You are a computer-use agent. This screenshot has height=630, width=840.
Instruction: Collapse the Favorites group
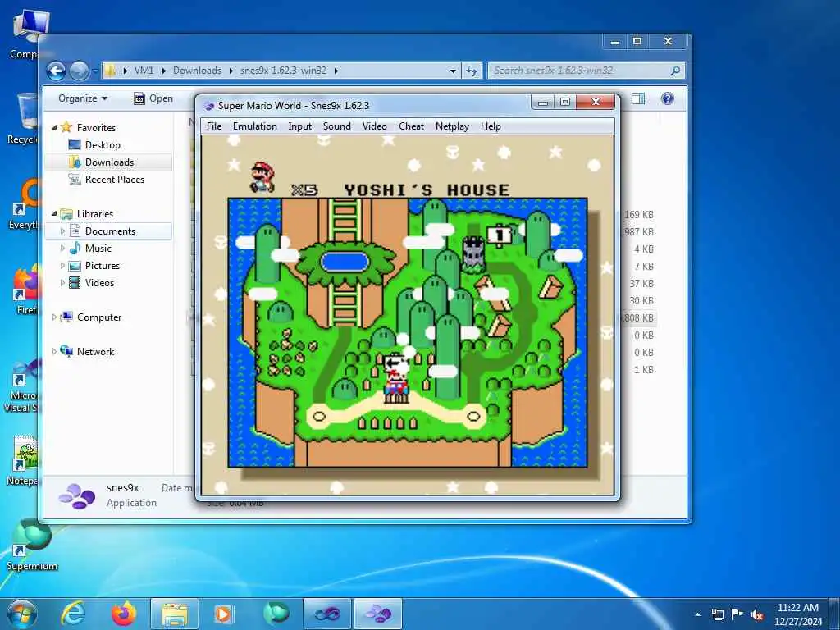tap(54, 127)
